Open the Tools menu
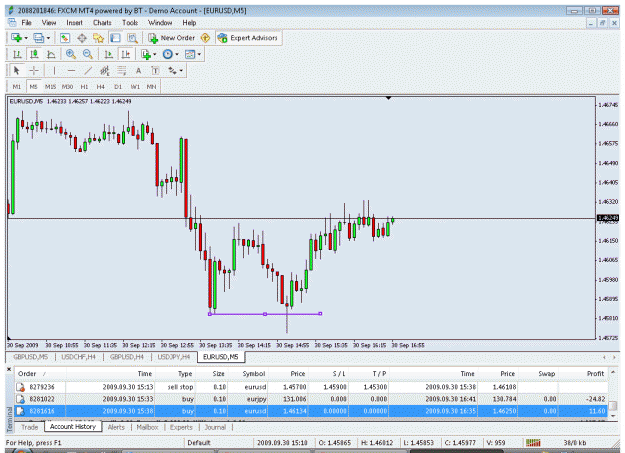Viewport: 625px width, 453px height. (130, 23)
